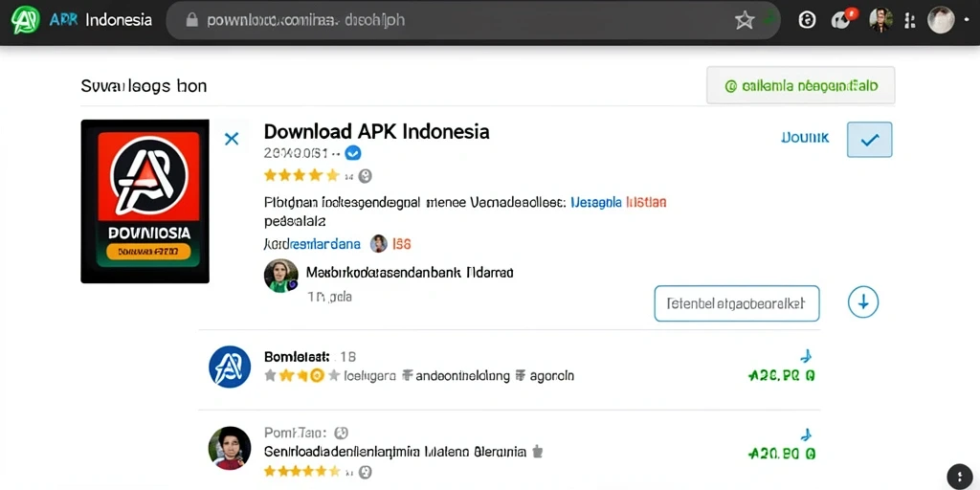Open the user avatar in the 'Pomk Tao' row
The image size is (980, 490).
230,448
